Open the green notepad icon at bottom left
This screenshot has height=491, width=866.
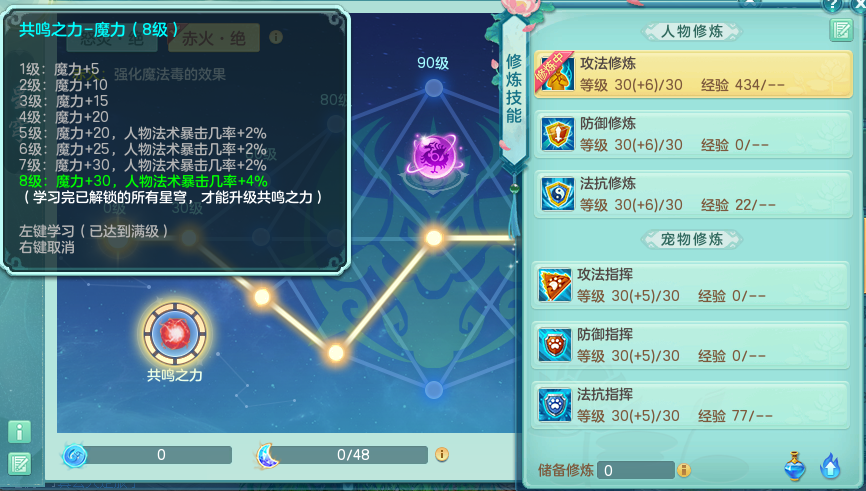tap(19, 464)
